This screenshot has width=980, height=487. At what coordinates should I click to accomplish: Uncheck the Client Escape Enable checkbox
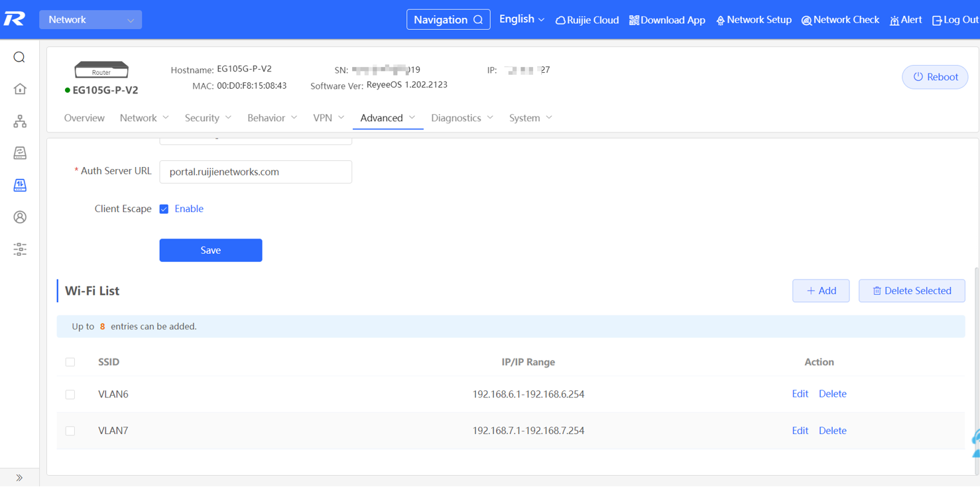point(164,209)
